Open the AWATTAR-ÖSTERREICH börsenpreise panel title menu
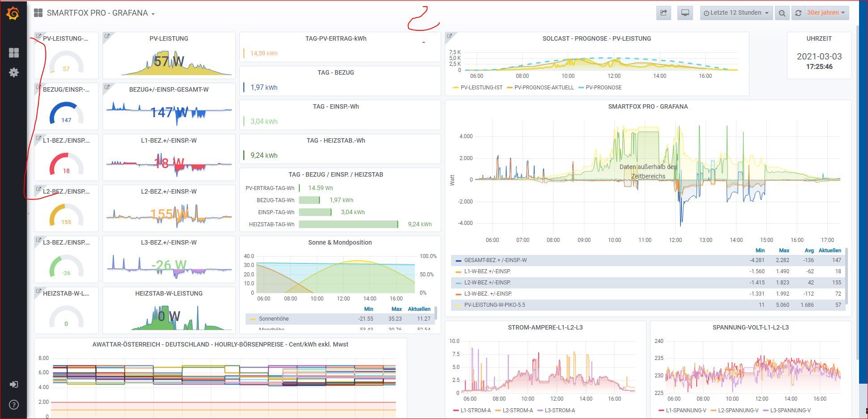Viewport: 868px width, 419px height. coord(220,344)
